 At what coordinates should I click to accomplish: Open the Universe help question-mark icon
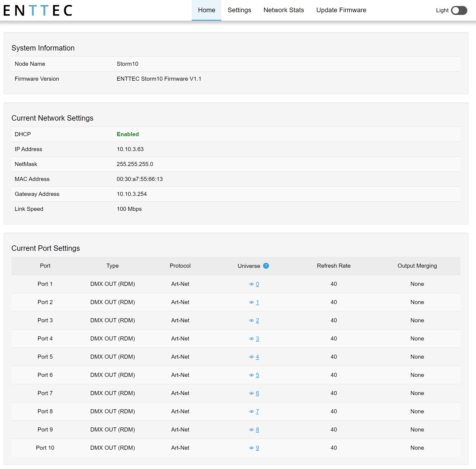[266, 266]
